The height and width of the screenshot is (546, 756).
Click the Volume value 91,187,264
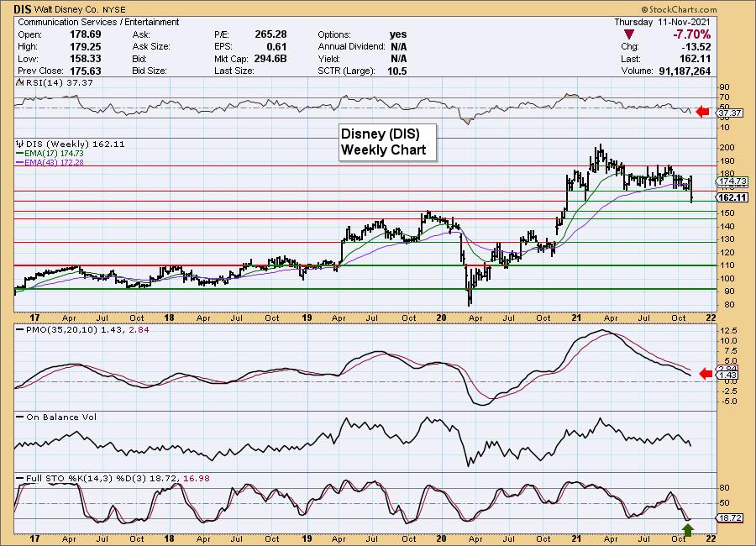pos(685,71)
